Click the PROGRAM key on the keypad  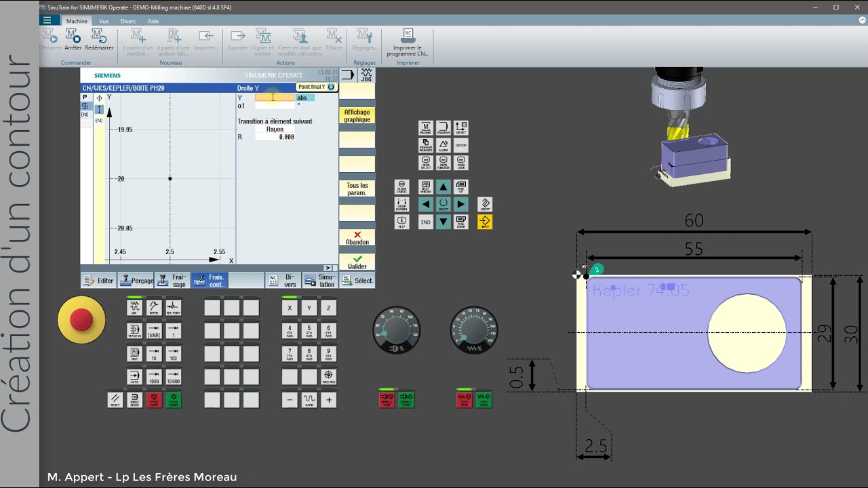[443, 127]
